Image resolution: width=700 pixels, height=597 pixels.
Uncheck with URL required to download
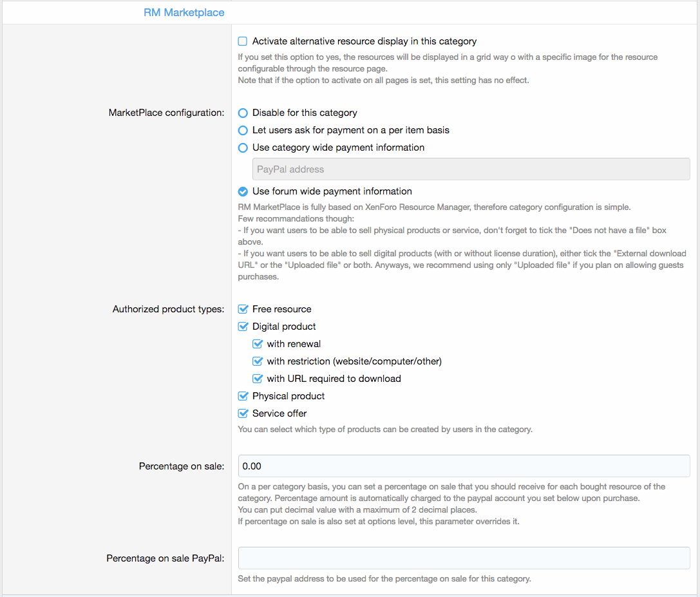[258, 379]
